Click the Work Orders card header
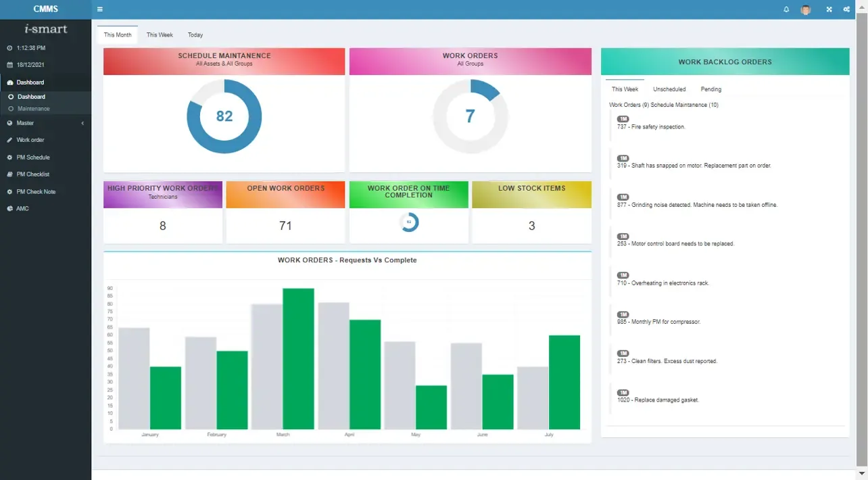 point(470,62)
